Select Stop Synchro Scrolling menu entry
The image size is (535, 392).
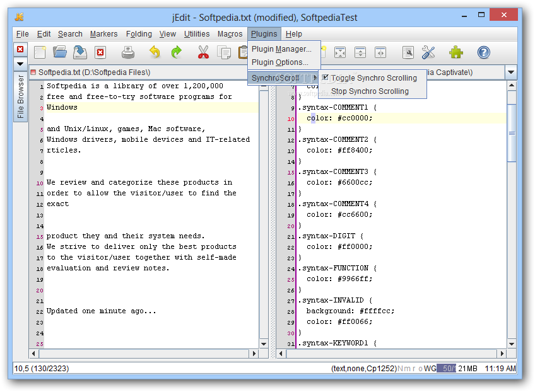[372, 91]
